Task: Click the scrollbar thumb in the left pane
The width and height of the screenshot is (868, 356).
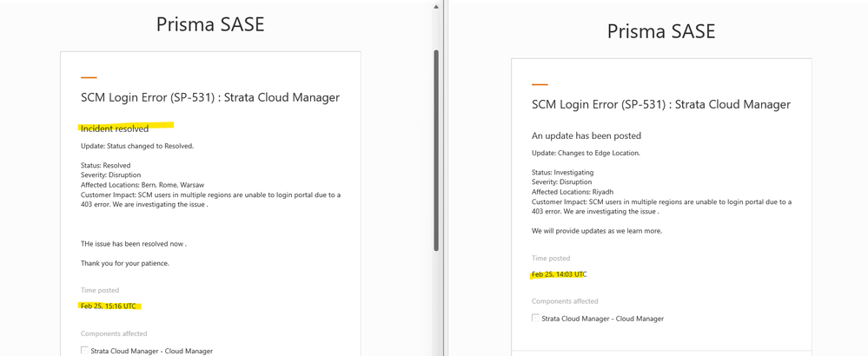Action: (x=436, y=150)
